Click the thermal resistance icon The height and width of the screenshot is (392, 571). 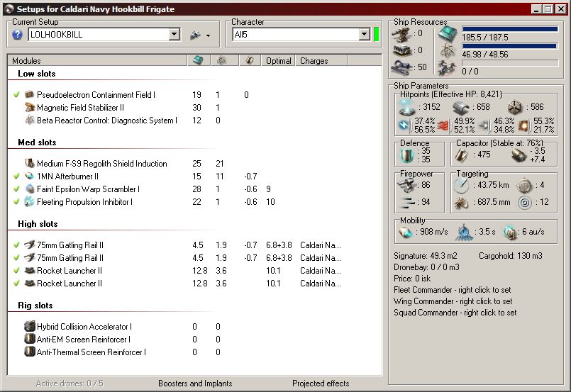click(x=443, y=125)
